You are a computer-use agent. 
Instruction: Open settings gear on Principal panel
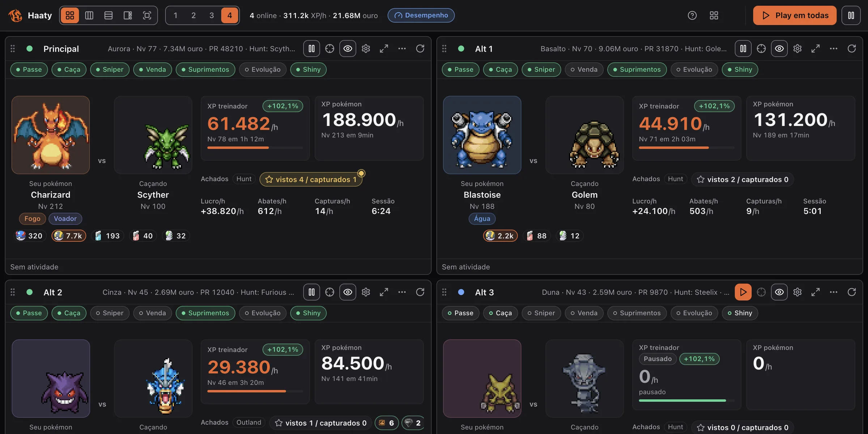point(366,48)
